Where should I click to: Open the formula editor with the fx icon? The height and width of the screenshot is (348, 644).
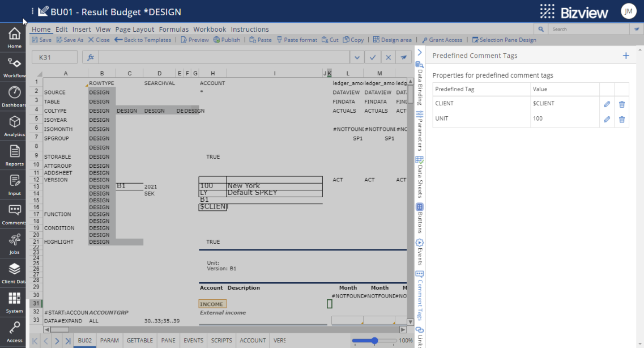[x=91, y=57]
